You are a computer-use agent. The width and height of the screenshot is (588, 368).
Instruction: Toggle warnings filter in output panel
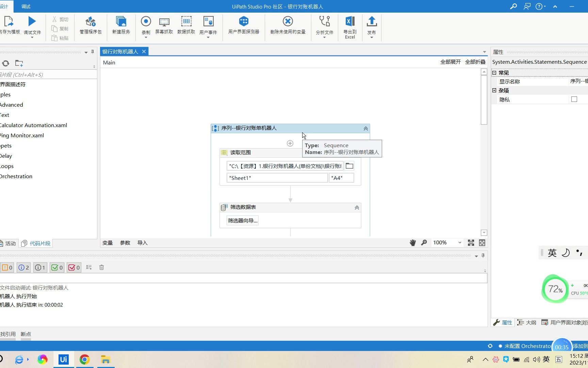pyautogui.click(x=7, y=267)
